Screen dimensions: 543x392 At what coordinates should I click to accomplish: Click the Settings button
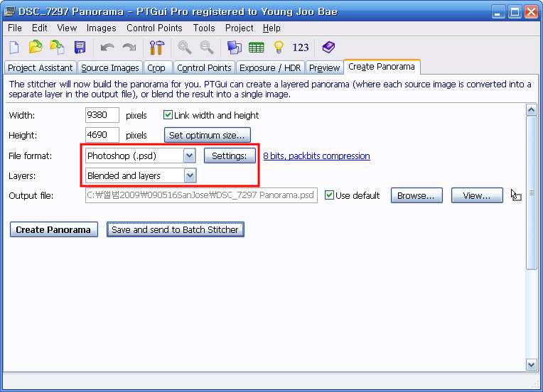pos(230,156)
